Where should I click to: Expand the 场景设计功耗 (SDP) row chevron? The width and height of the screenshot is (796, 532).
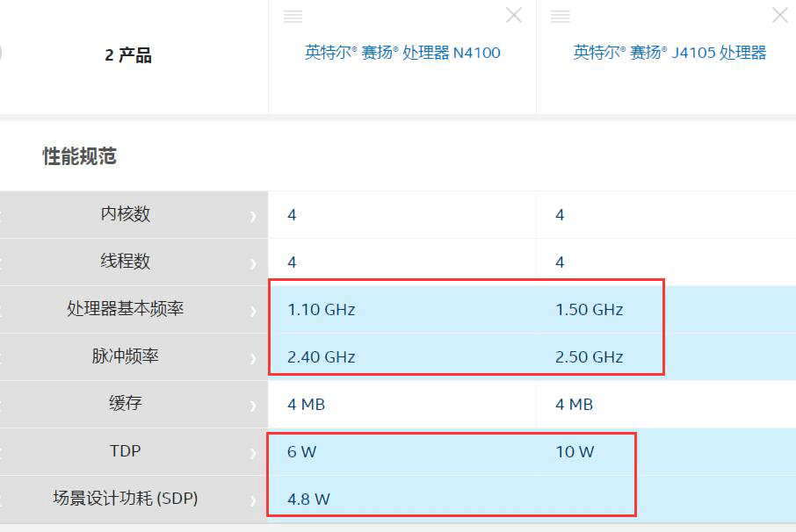click(x=253, y=500)
